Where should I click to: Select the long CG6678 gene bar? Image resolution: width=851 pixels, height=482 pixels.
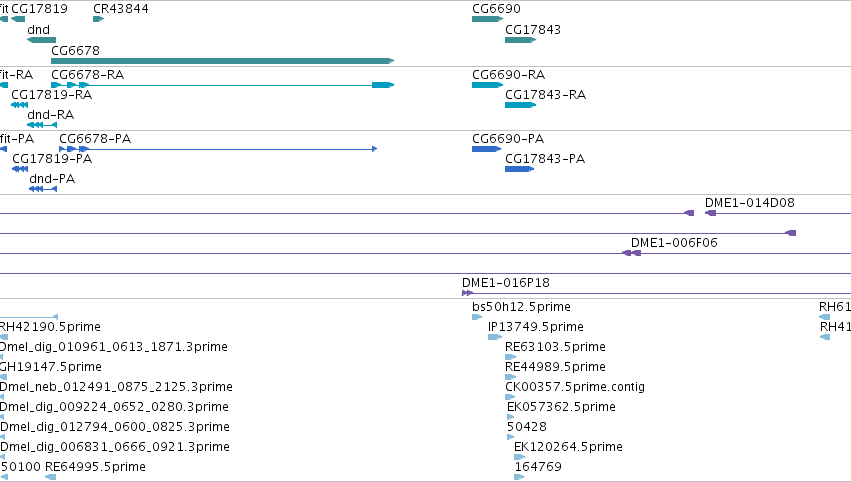223,61
